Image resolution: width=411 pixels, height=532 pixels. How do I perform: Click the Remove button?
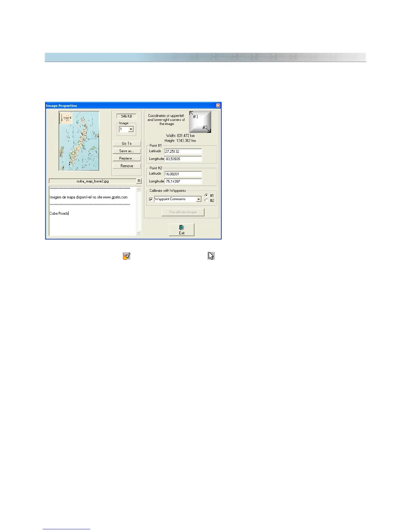pyautogui.click(x=127, y=166)
